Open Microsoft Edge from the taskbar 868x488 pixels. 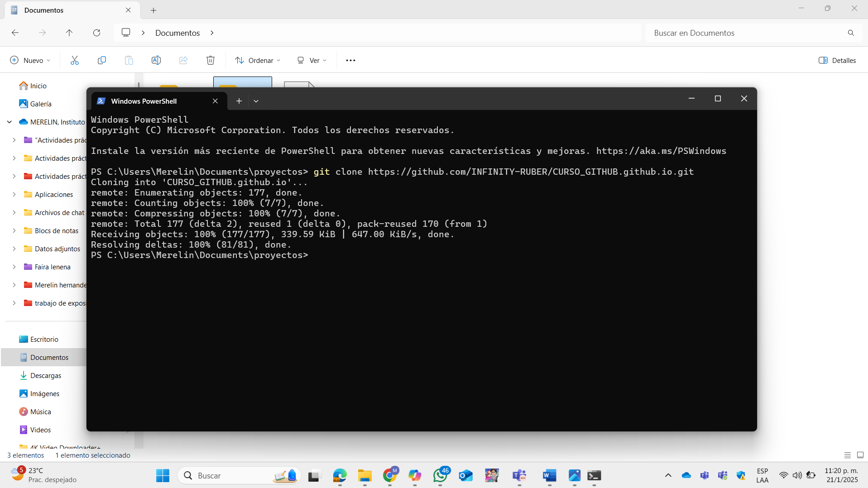pos(340,475)
